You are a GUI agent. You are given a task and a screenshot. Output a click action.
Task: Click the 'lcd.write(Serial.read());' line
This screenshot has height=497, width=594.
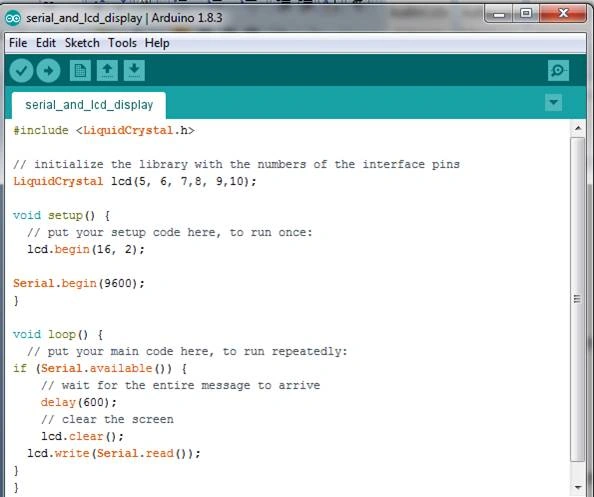click(x=114, y=453)
